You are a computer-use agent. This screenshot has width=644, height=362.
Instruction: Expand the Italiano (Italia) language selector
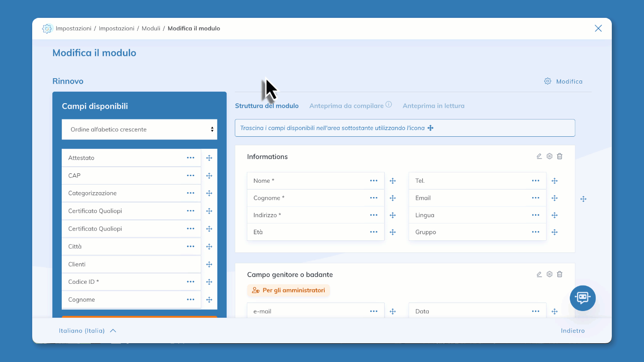[x=88, y=331]
